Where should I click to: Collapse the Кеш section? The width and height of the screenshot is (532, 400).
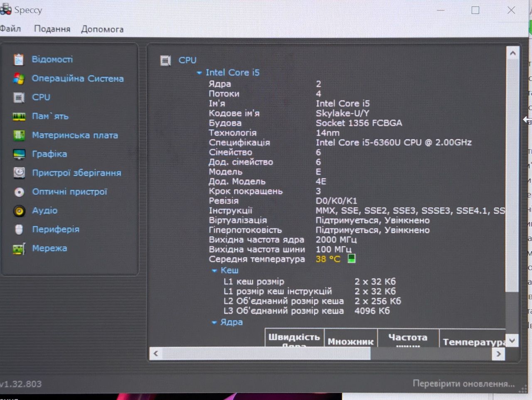pyautogui.click(x=214, y=270)
